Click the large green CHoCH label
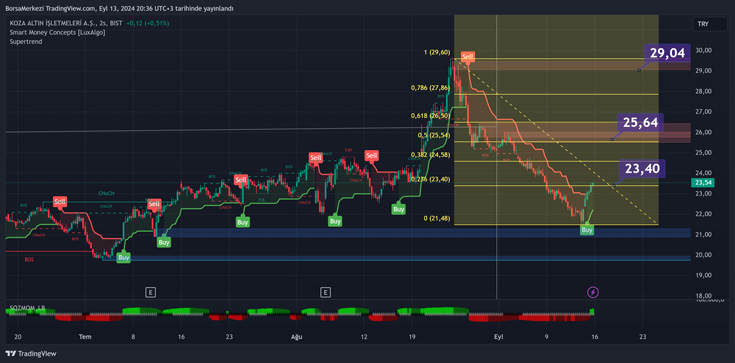This screenshot has width=735, height=363. pyautogui.click(x=106, y=193)
